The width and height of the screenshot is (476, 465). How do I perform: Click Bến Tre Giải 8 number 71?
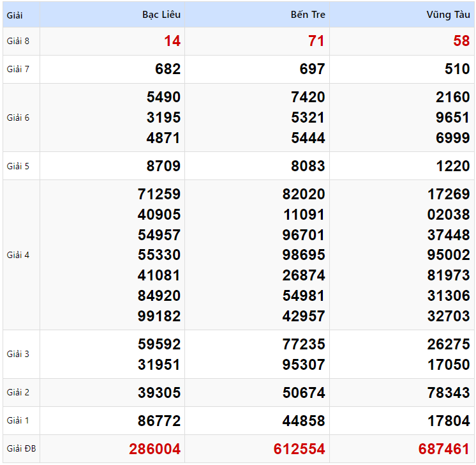click(x=316, y=41)
